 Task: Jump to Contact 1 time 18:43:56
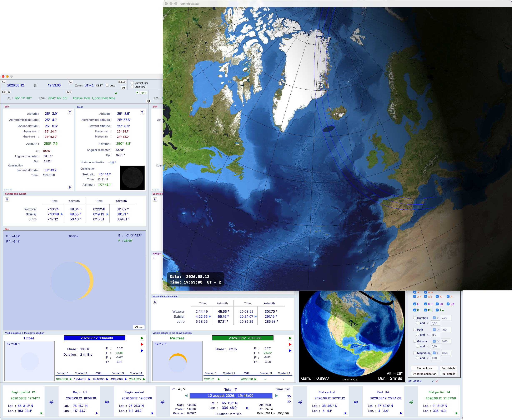[x=71, y=379]
